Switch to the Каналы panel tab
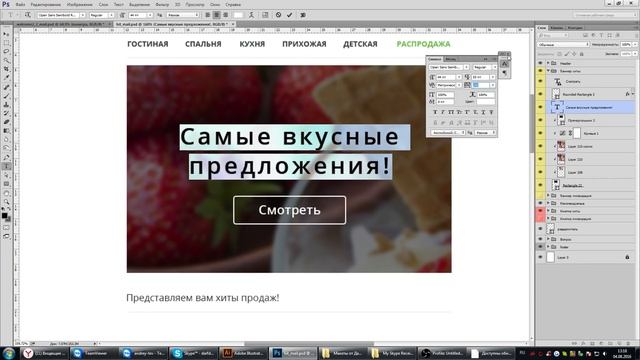This screenshot has height=360, width=640. click(557, 28)
